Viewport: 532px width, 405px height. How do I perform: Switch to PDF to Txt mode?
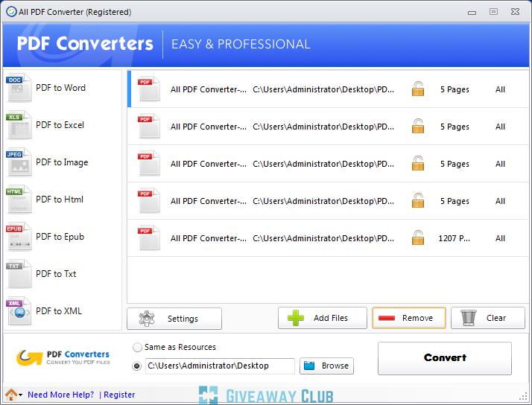tap(56, 274)
